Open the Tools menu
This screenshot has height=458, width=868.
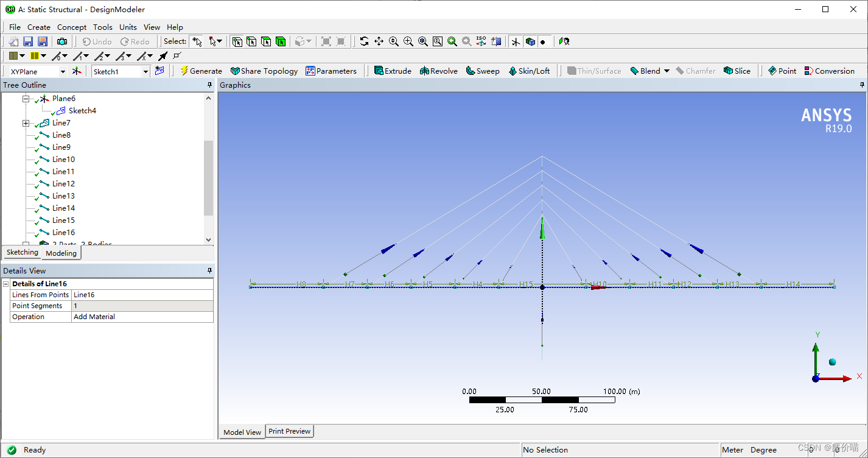tap(103, 27)
